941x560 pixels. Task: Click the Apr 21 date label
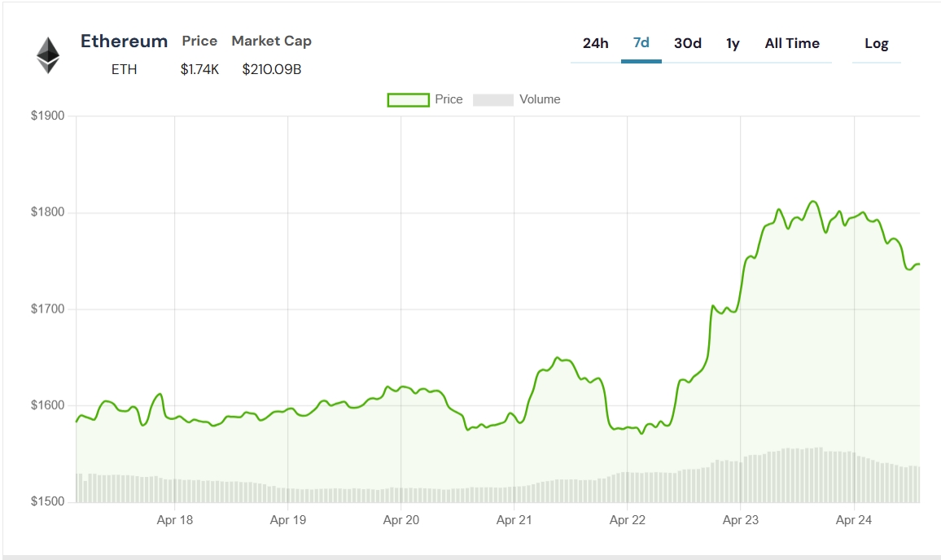pyautogui.click(x=514, y=520)
